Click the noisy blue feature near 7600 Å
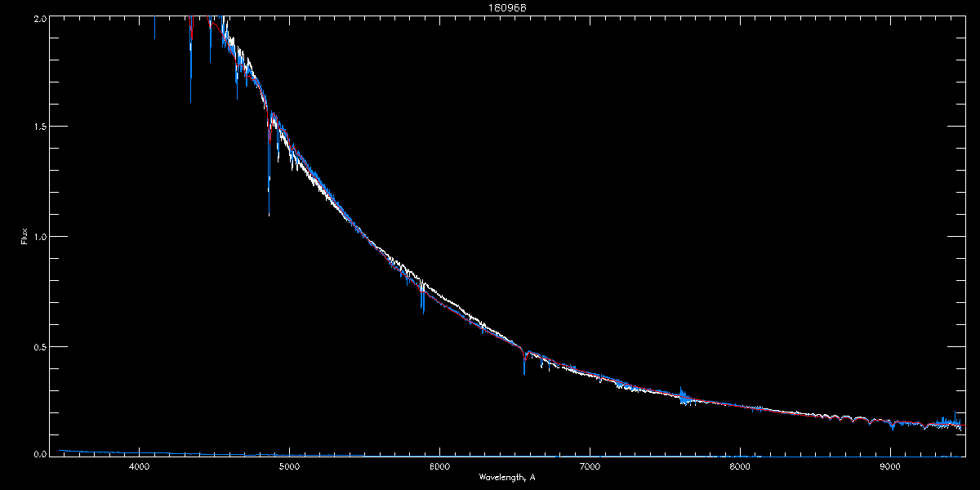The height and width of the screenshot is (490, 980). pos(683,396)
